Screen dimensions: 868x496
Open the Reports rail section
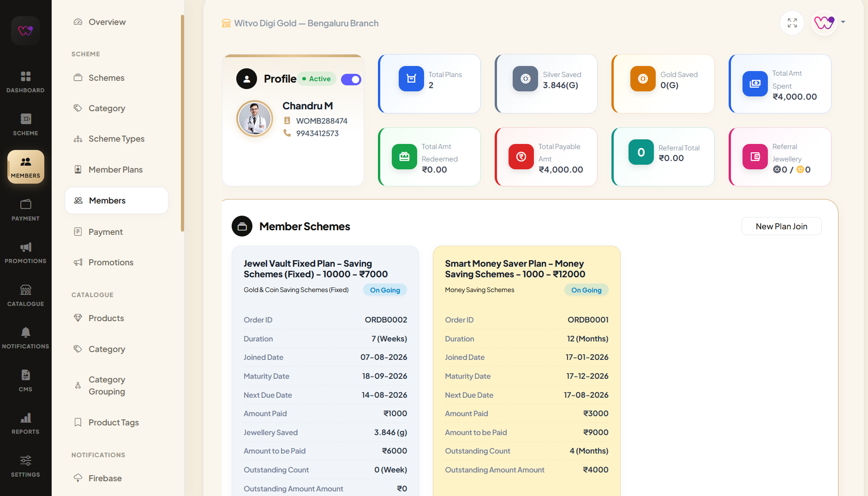tap(25, 423)
